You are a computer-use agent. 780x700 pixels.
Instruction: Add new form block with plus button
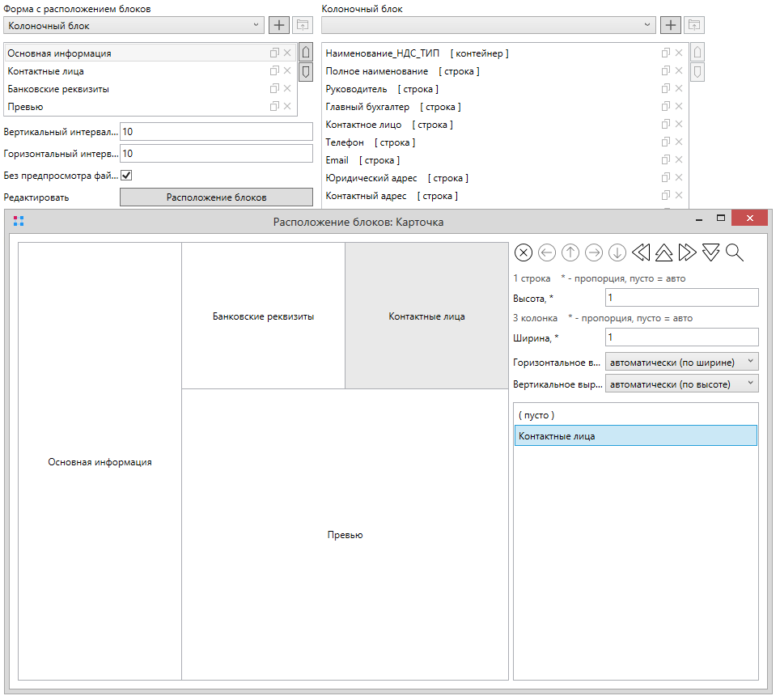click(x=278, y=26)
